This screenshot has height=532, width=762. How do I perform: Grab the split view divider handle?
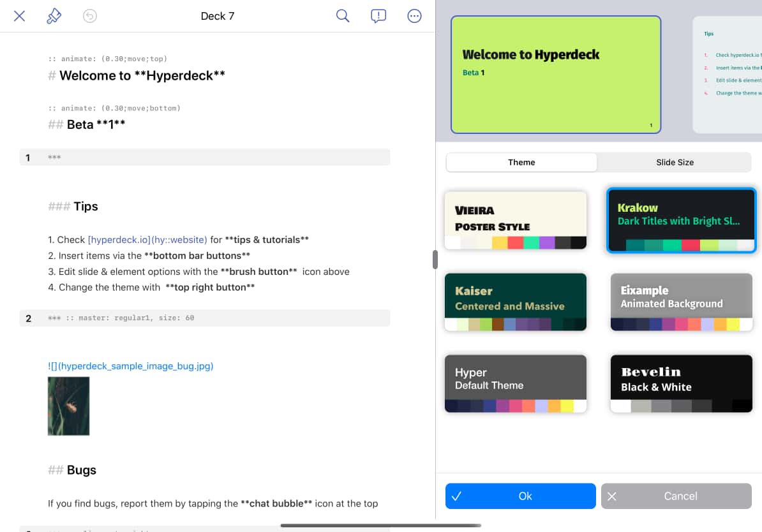(x=435, y=260)
